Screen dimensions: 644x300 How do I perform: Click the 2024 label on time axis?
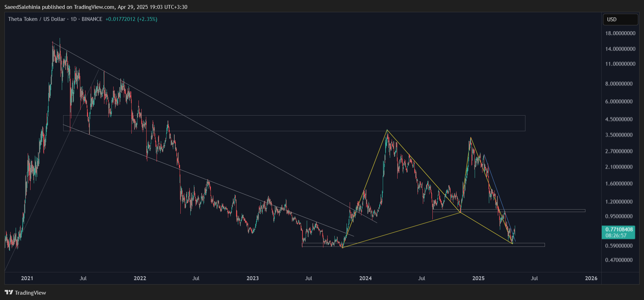pos(366,278)
